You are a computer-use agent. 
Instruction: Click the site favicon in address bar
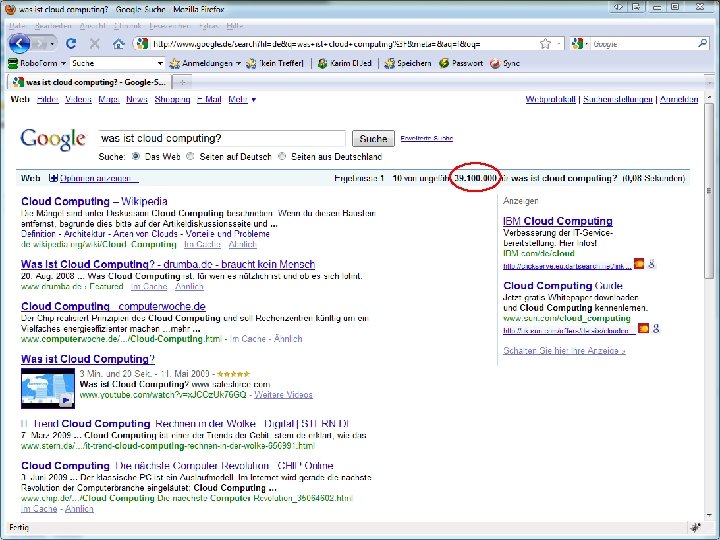142,44
